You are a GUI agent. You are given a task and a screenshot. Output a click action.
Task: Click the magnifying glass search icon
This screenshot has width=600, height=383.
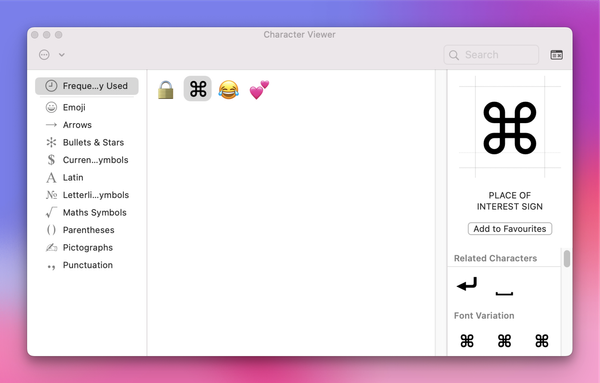coord(454,55)
